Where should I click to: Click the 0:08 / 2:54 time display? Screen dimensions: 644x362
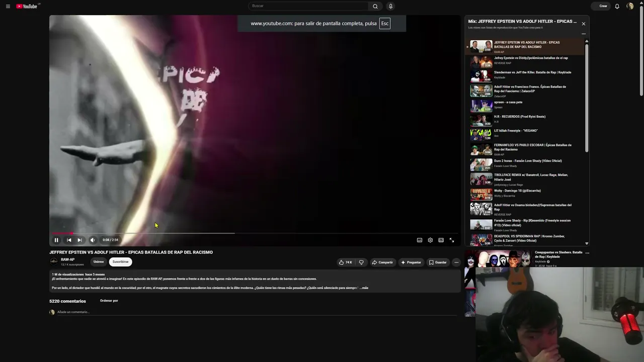coord(111,240)
